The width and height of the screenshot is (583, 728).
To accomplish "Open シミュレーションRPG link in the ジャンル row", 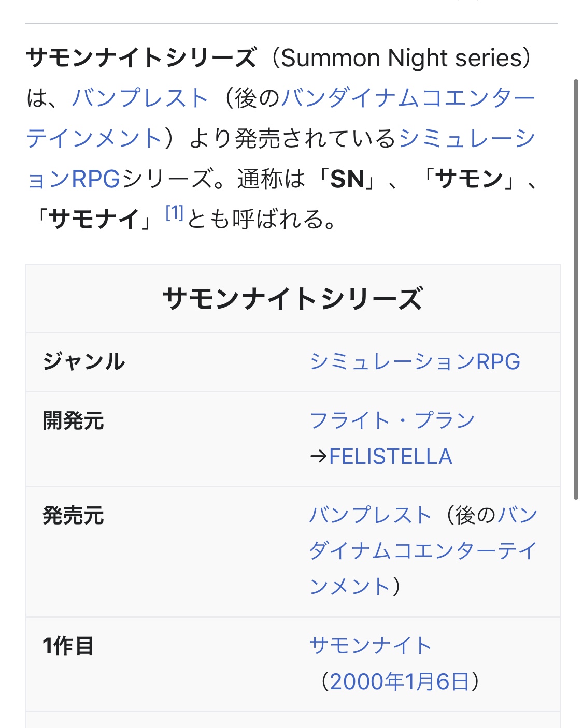I will [x=415, y=361].
